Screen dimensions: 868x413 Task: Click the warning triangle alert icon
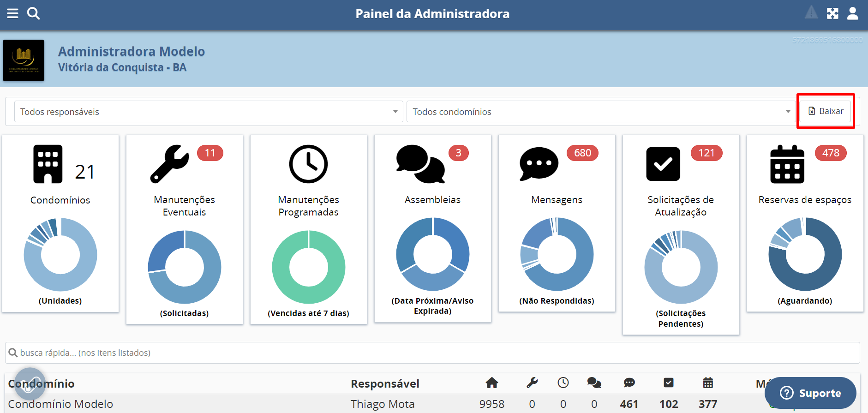811,13
